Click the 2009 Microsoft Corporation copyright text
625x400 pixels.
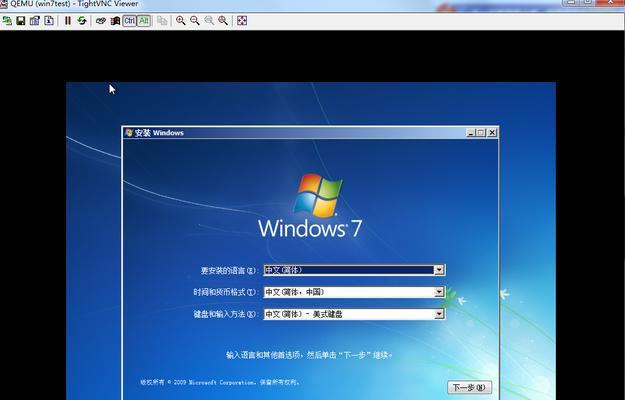tap(220, 382)
